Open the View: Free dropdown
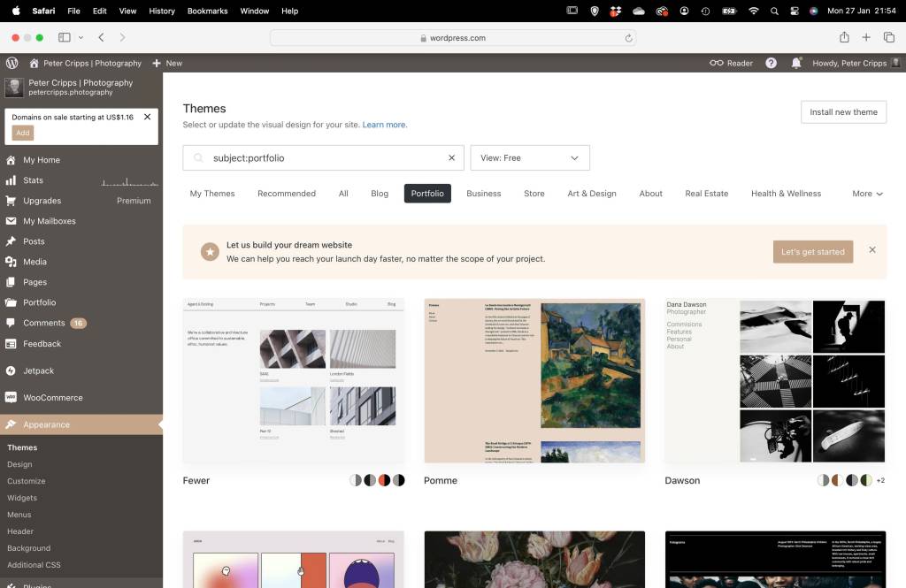 point(529,158)
